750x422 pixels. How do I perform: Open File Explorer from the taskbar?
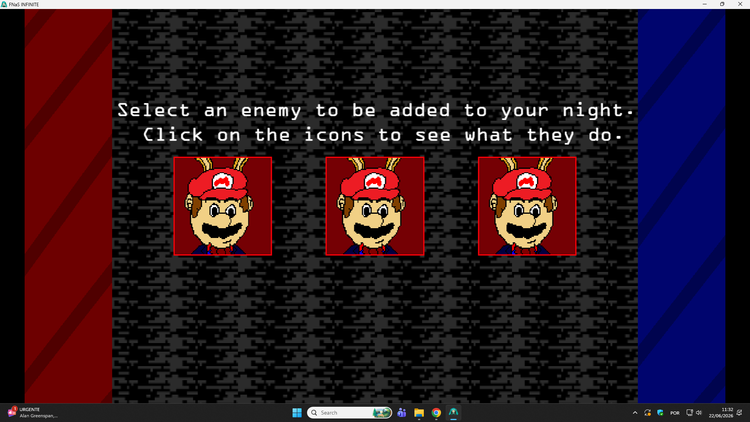point(419,412)
